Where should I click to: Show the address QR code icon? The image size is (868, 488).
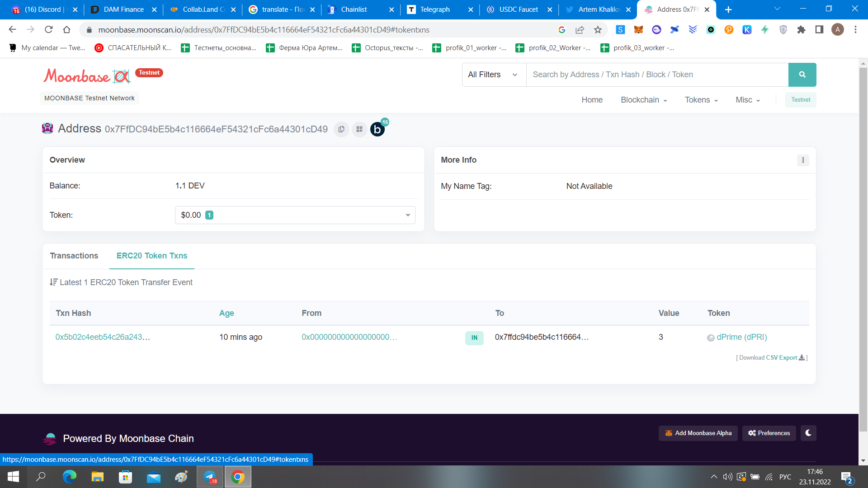(x=359, y=129)
